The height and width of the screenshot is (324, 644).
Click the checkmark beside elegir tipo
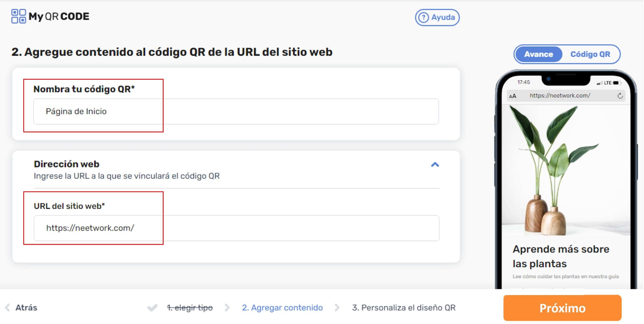(152, 307)
